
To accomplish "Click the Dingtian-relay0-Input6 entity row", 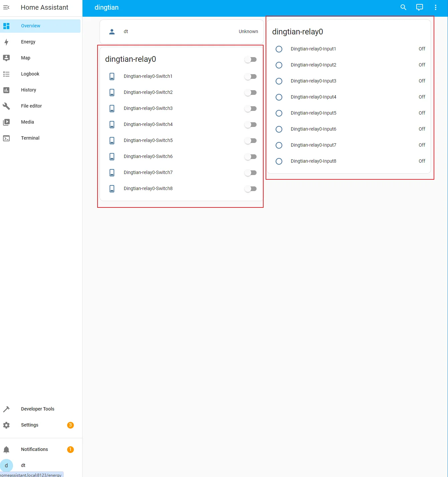I will click(313, 129).
